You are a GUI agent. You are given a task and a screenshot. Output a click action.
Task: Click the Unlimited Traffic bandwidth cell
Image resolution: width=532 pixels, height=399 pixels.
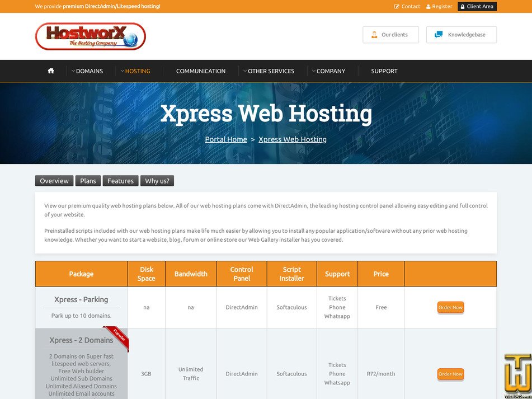click(x=191, y=374)
